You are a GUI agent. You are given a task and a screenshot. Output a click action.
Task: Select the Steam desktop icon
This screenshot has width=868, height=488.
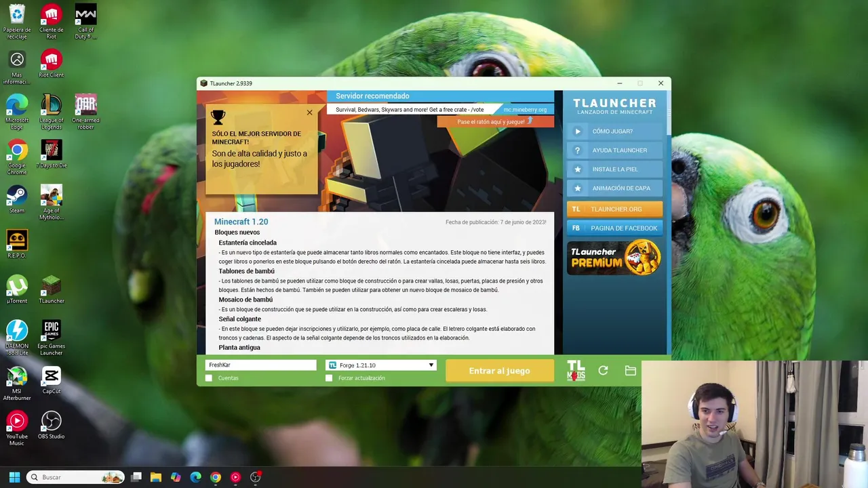[17, 199]
